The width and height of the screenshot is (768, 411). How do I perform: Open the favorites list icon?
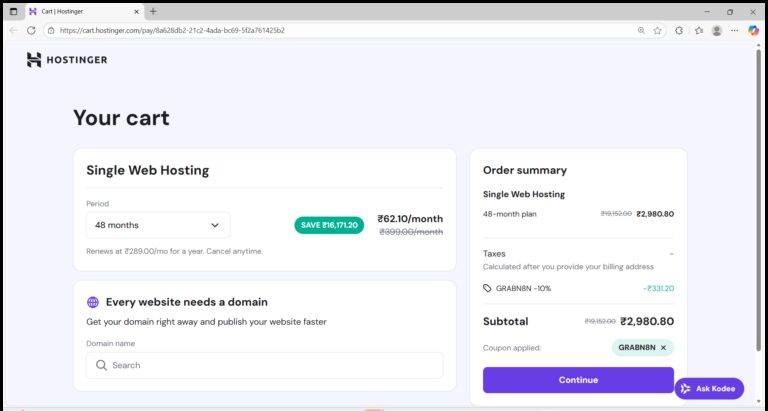[x=699, y=30]
